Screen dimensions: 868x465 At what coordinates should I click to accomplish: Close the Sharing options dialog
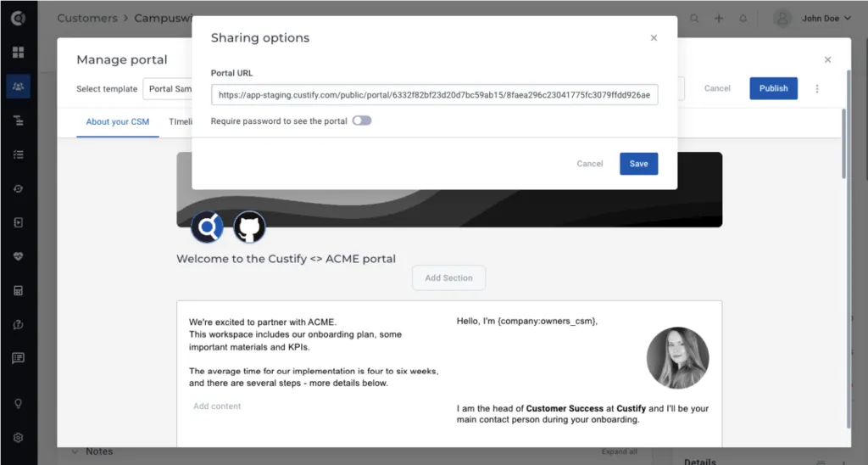654,37
